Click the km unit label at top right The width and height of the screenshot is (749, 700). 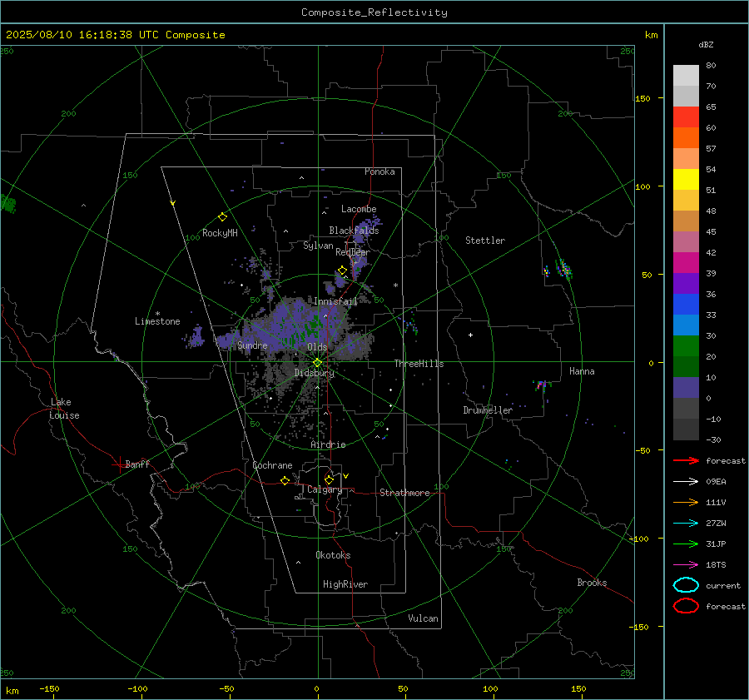click(651, 35)
